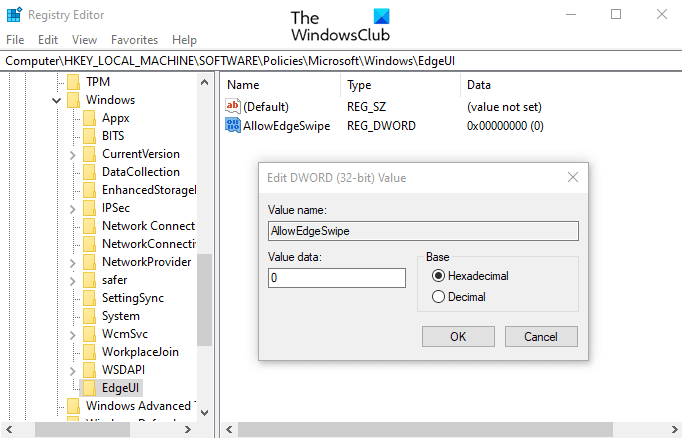Viewport: 682px width, 438px height.
Task: Click the (Default) string value icon
Action: point(233,106)
